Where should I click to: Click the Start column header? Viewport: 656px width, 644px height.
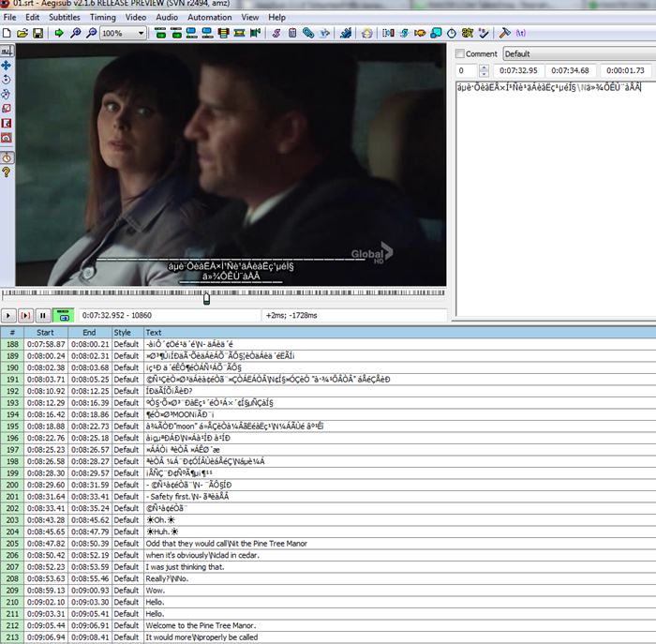coord(45,332)
